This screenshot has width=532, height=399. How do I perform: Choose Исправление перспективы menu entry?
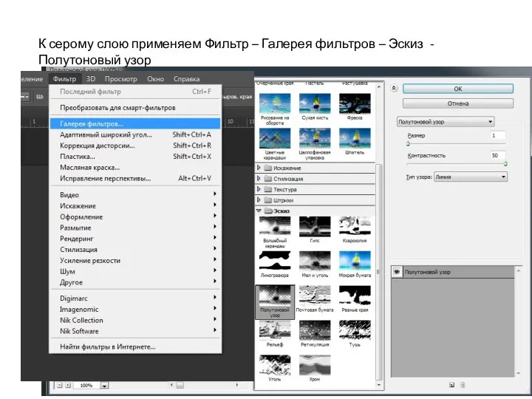coord(135,178)
